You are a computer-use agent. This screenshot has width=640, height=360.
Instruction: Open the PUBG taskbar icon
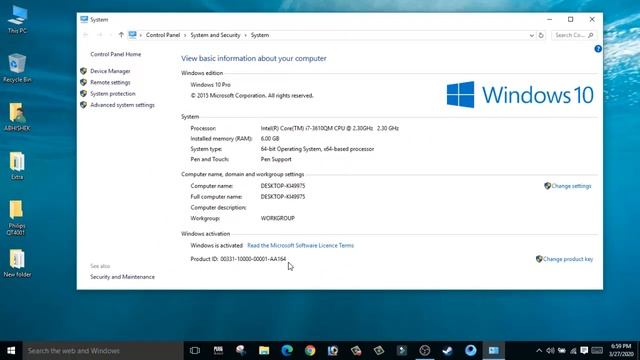pos(218,351)
